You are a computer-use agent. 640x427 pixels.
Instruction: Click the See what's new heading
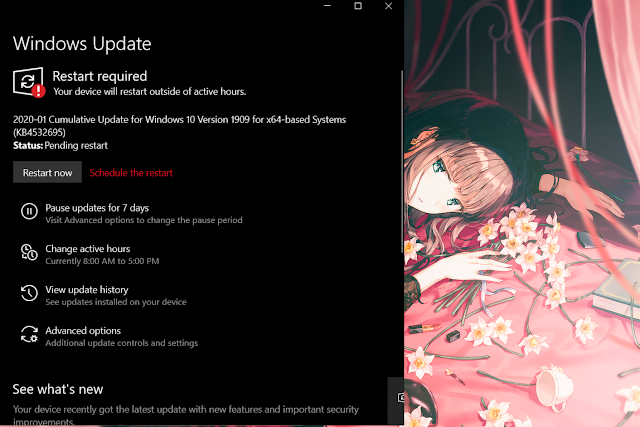(58, 389)
